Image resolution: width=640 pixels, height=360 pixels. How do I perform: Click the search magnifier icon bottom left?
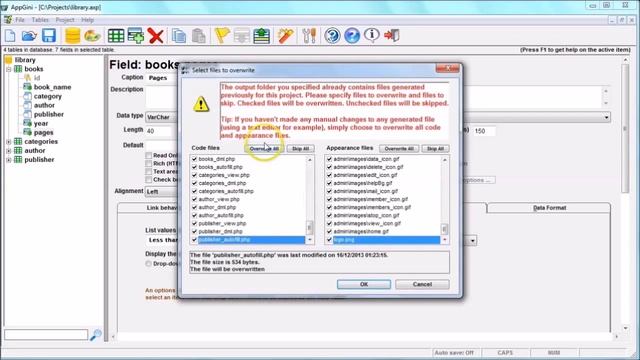coord(96,335)
